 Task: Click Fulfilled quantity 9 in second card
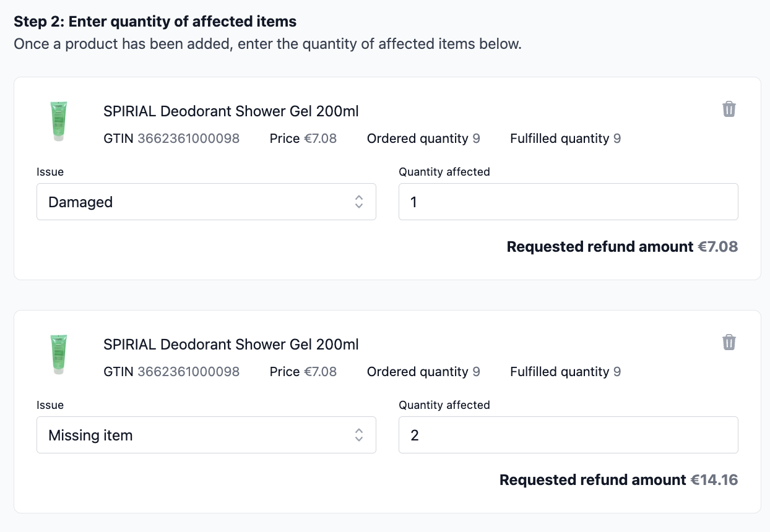566,372
